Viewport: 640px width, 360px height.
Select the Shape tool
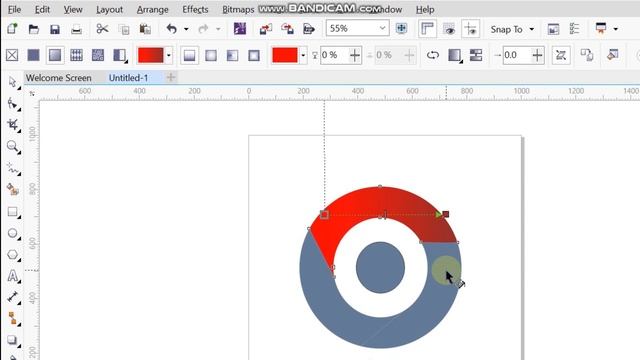click(x=13, y=103)
